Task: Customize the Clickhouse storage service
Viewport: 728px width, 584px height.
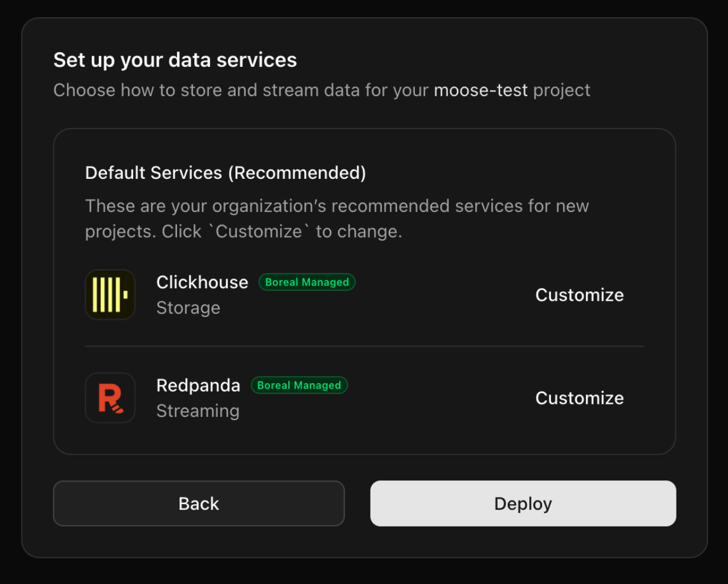Action: click(579, 295)
